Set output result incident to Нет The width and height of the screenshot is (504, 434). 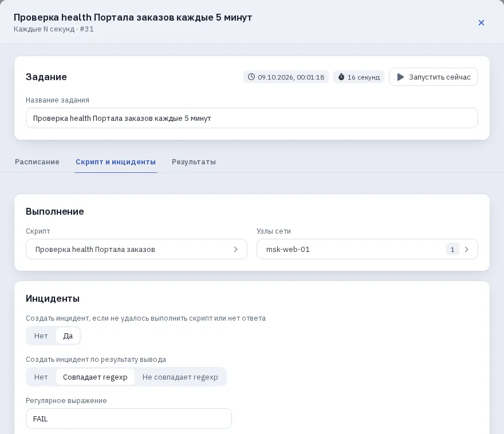click(x=41, y=377)
